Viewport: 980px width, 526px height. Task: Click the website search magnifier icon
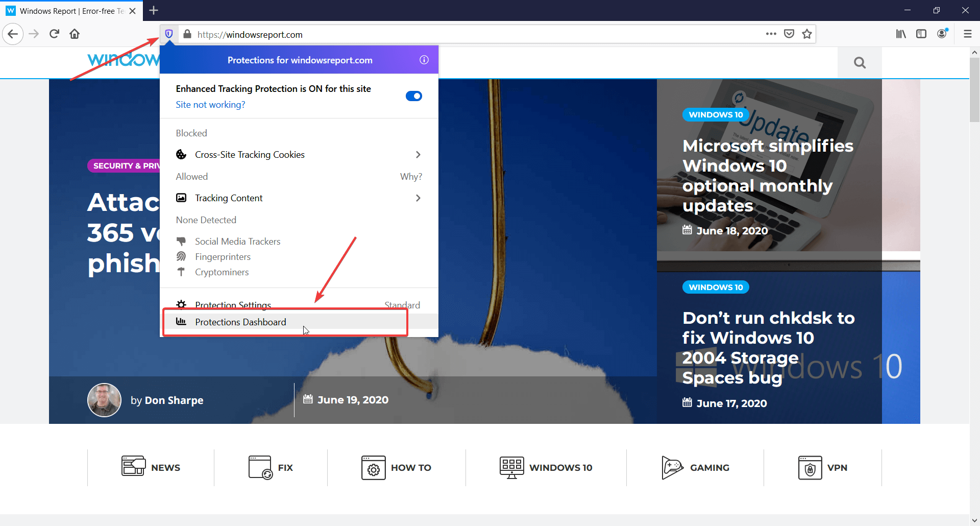click(x=860, y=63)
